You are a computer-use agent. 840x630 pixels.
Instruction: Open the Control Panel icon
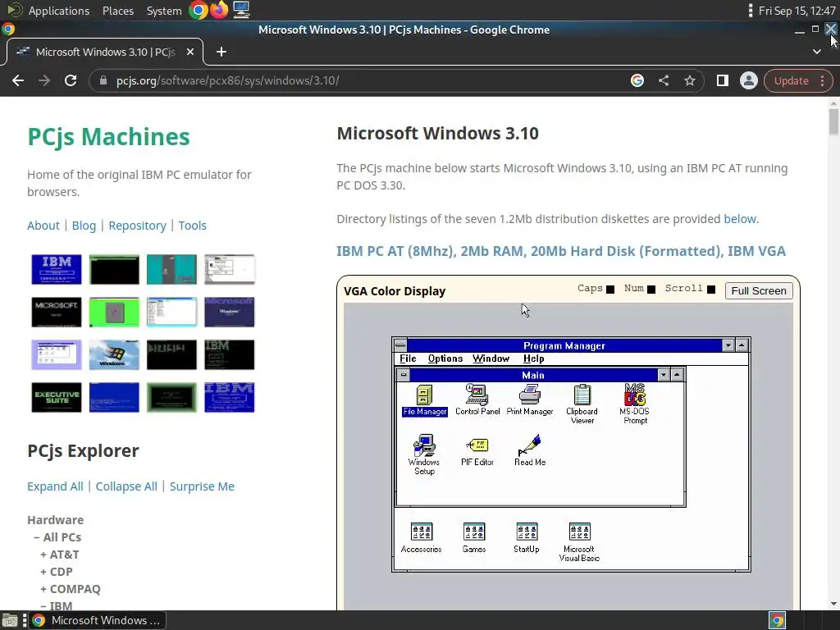click(x=477, y=400)
